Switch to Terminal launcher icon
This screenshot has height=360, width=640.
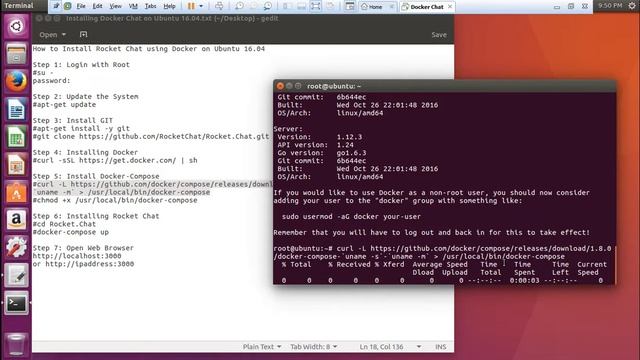16,303
